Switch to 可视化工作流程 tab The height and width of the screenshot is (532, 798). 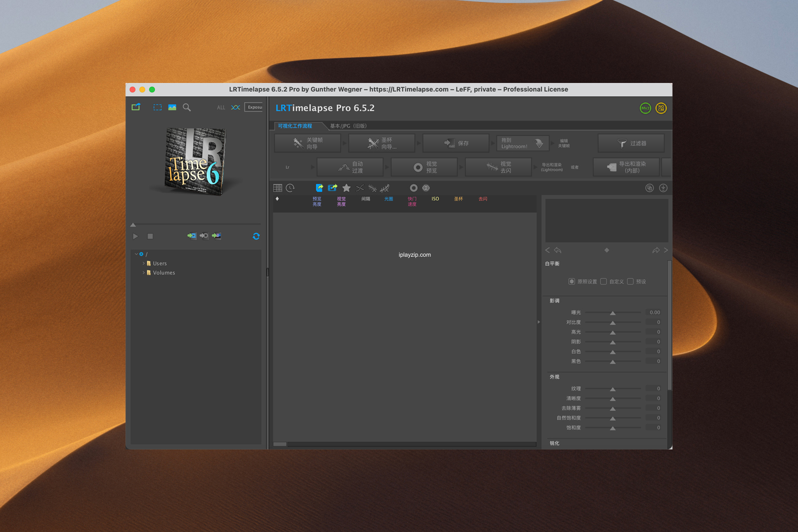coord(295,126)
